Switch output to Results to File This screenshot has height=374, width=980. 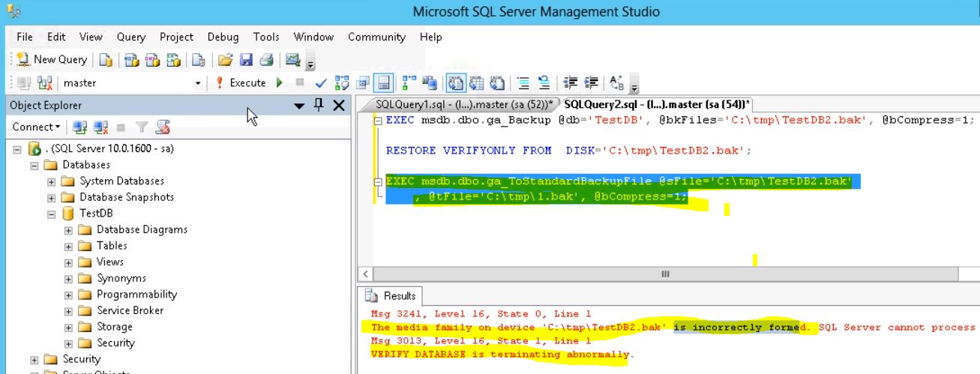pos(497,83)
